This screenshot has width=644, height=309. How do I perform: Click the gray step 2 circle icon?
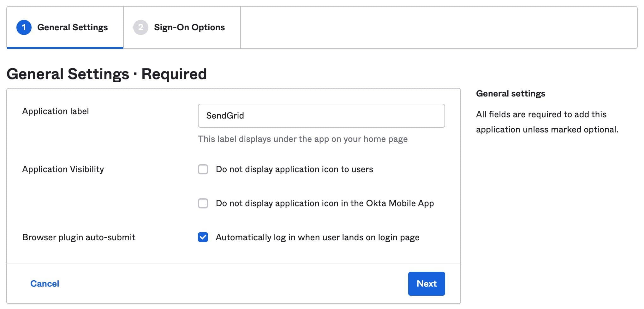pyautogui.click(x=141, y=27)
